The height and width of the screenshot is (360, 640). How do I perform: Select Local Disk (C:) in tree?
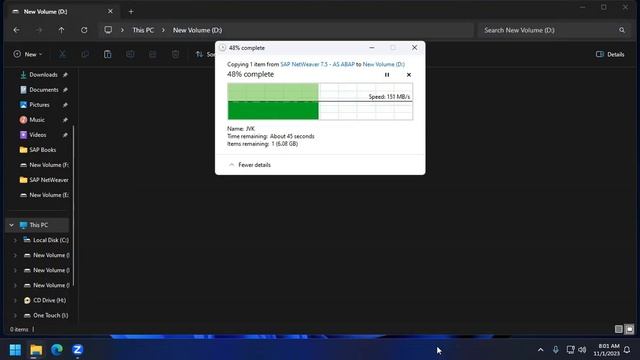tap(46, 240)
